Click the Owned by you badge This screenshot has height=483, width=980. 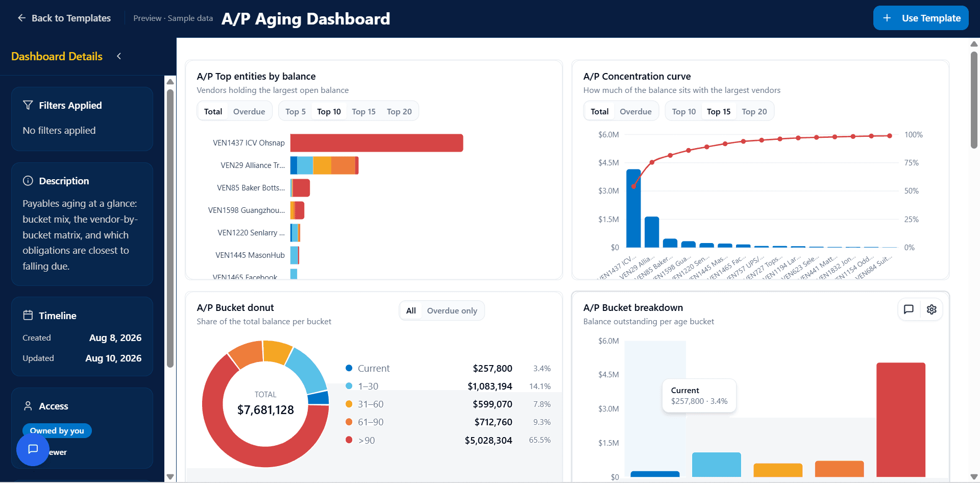[x=57, y=430]
